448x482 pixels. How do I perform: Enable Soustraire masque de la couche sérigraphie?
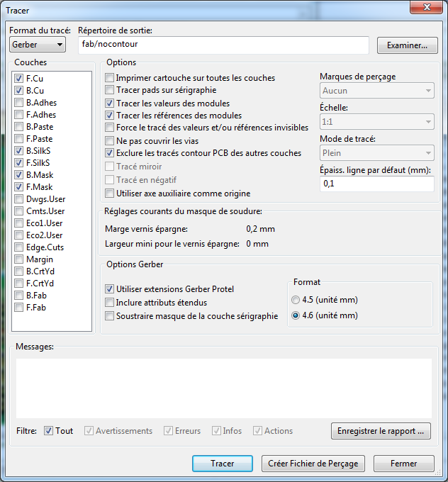(x=110, y=316)
